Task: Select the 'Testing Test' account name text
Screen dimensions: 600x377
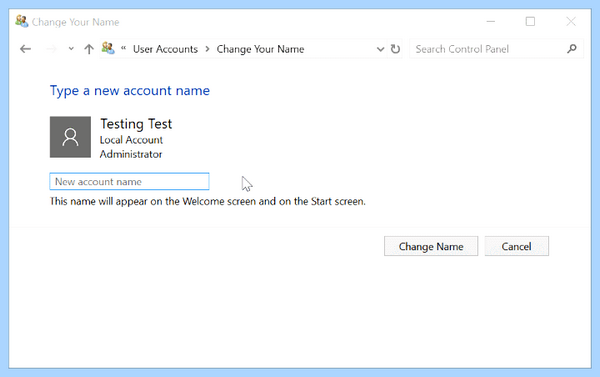Action: click(x=136, y=124)
